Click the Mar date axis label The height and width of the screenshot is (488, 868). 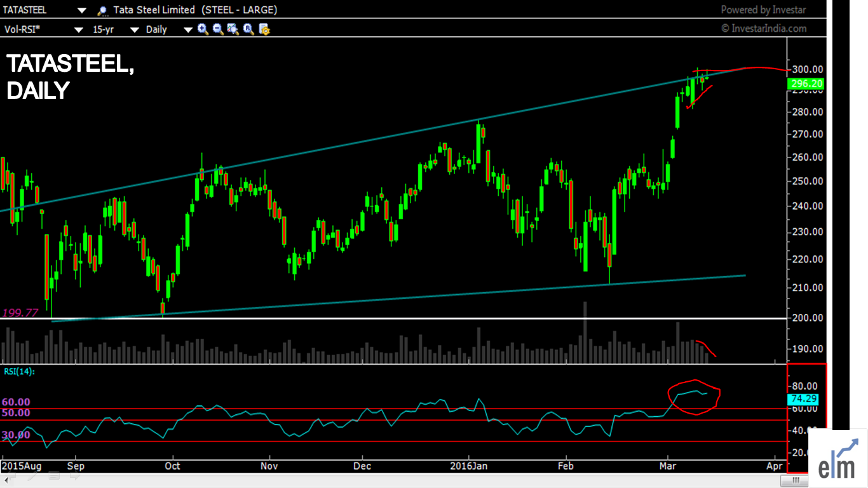668,466
